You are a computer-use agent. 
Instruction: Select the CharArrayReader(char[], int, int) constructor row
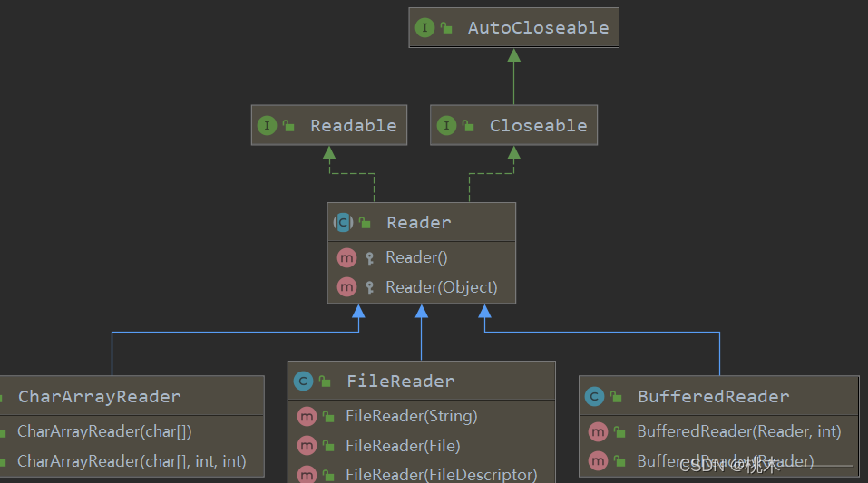pos(132,461)
